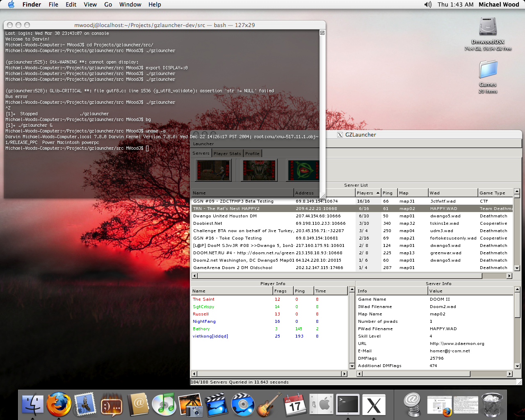Click the Query Master image button

(x=259, y=170)
